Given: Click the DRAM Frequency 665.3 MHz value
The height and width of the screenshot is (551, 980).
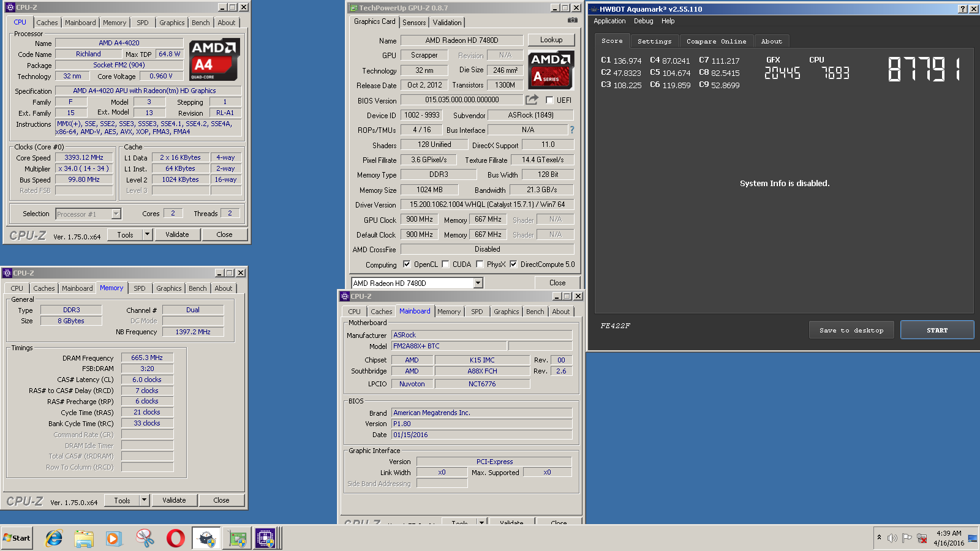Looking at the screenshot, I should (147, 358).
